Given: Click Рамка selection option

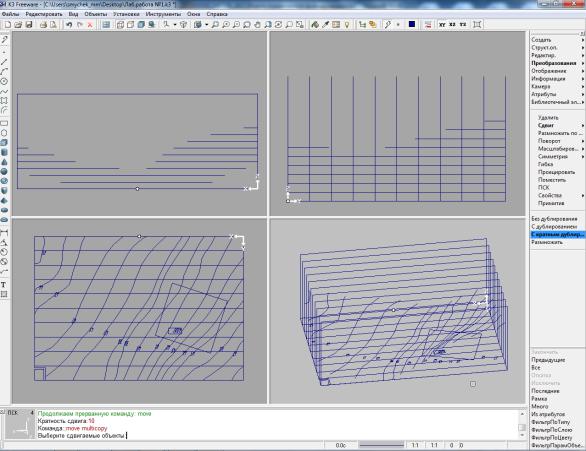Looking at the screenshot, I should click(x=539, y=399).
